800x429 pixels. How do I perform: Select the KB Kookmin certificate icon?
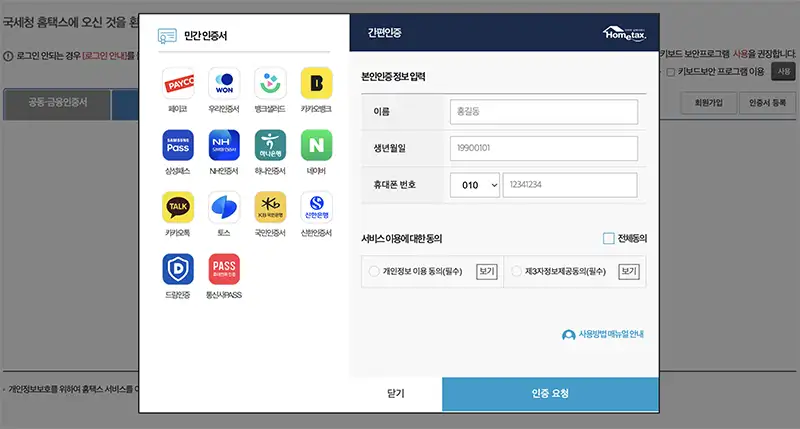click(270, 207)
